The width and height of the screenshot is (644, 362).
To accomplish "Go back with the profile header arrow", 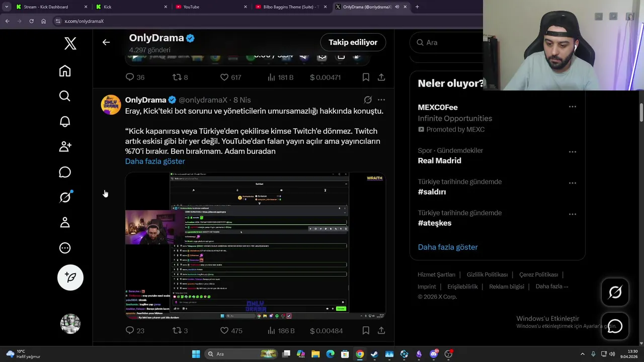I will pyautogui.click(x=106, y=42).
